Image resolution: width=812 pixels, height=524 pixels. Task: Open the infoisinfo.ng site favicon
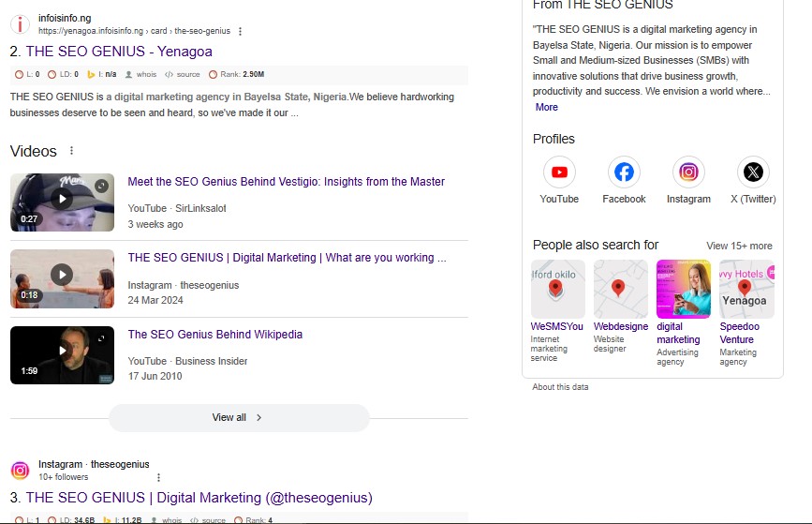(x=20, y=24)
